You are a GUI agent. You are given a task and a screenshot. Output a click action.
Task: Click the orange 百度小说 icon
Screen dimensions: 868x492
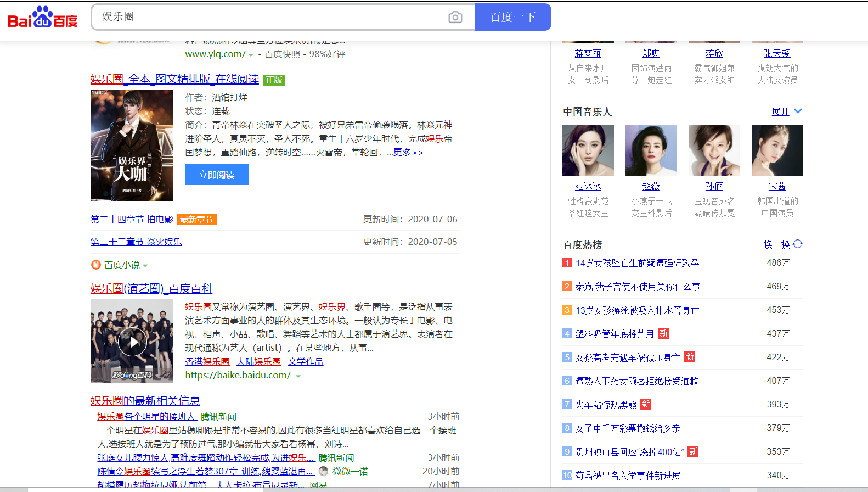[x=95, y=265]
